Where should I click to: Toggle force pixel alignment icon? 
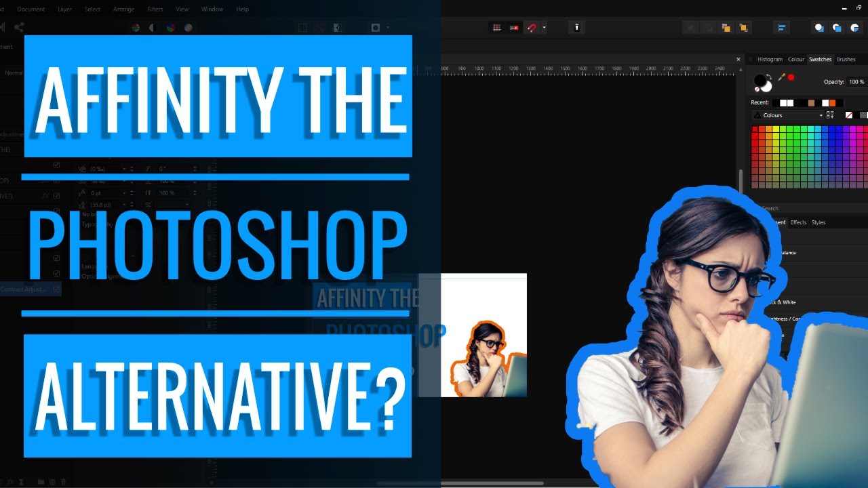[514, 28]
